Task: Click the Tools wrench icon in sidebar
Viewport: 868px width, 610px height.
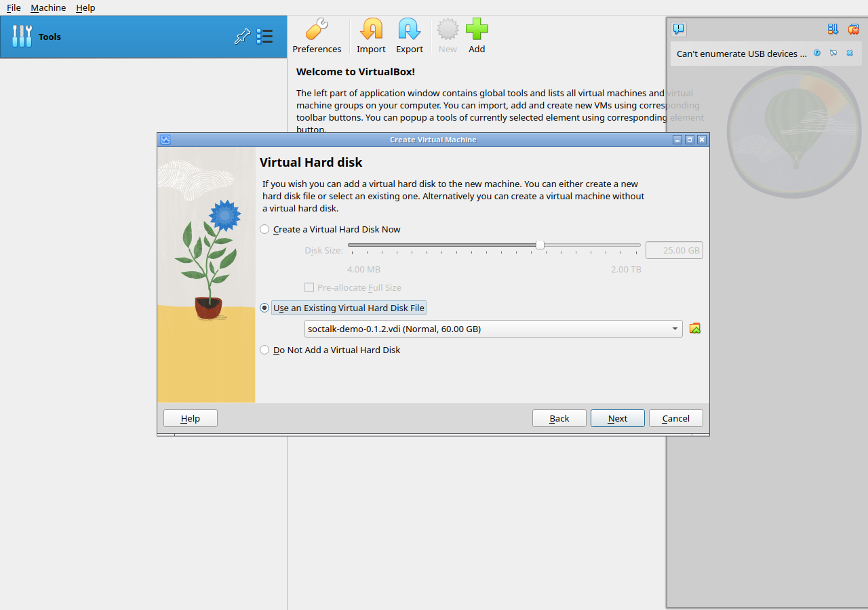Action: tap(22, 37)
